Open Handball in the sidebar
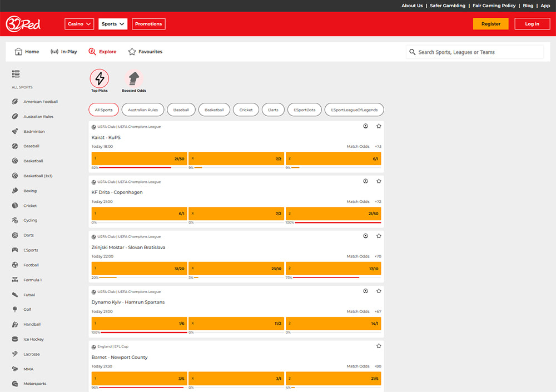Screen dimensions: 556x392 click(26, 324)
